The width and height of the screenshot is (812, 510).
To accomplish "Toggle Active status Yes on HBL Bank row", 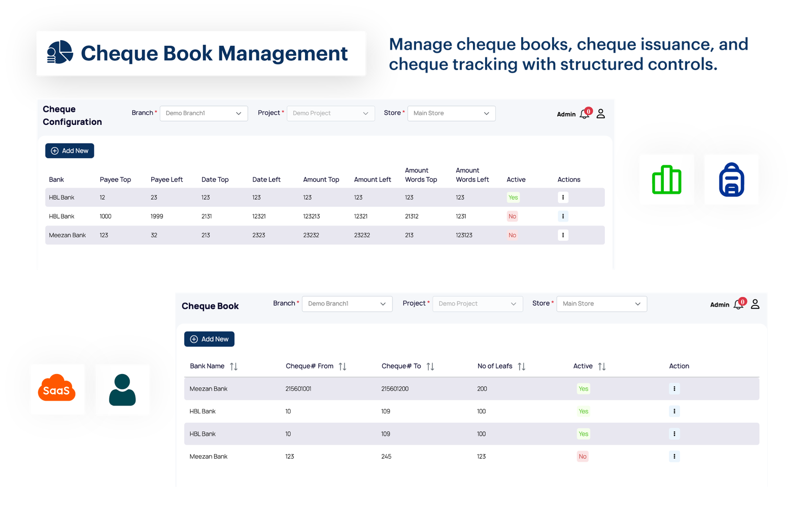I will (x=513, y=197).
